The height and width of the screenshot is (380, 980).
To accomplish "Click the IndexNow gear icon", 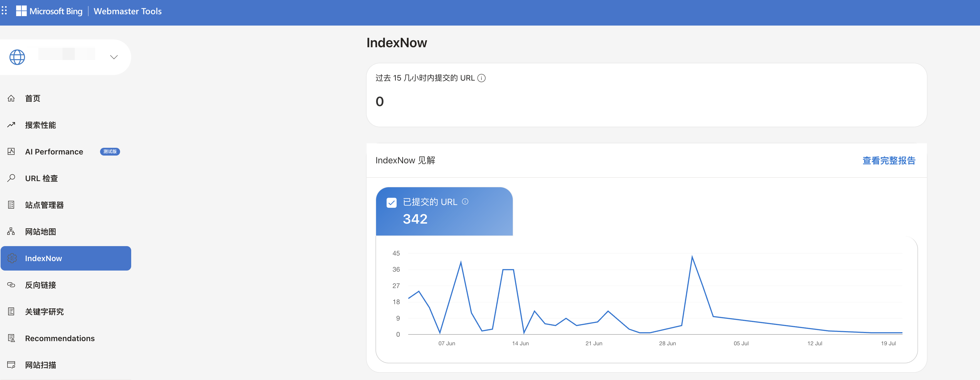I will [12, 258].
